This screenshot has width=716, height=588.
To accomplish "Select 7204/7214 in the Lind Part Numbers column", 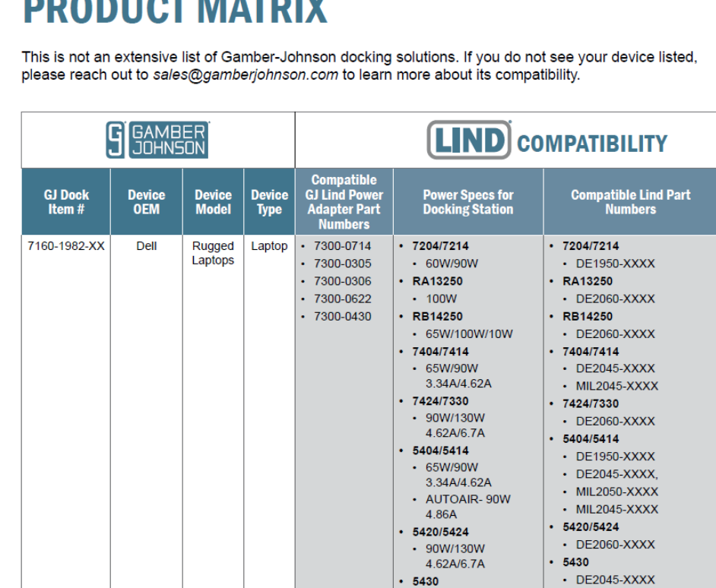I will (591, 246).
